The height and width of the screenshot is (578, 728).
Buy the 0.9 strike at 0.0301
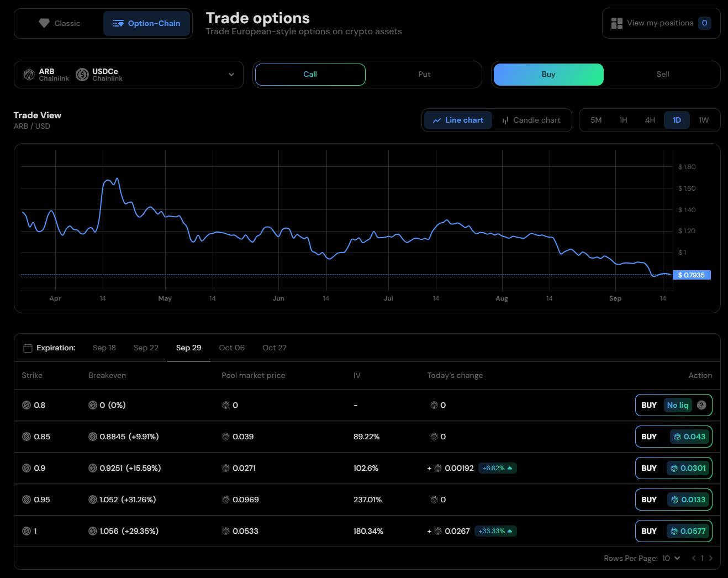click(674, 468)
